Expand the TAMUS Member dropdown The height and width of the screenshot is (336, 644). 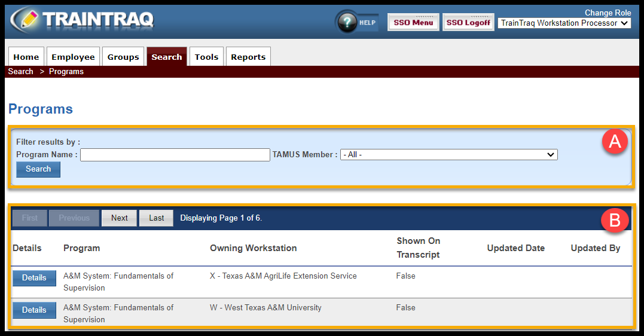[x=448, y=155]
